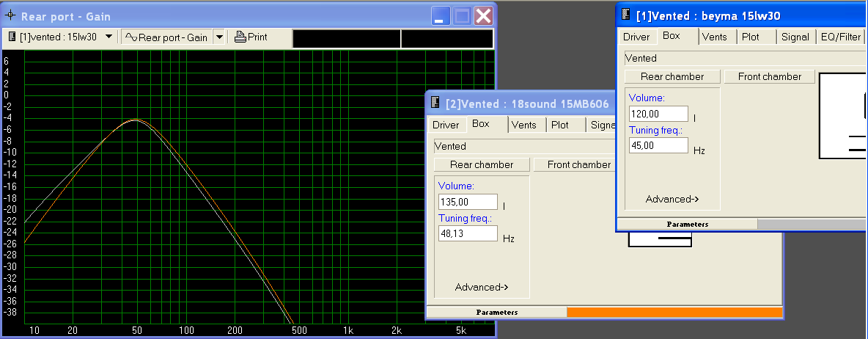
Task: Click Parameters label in beyma window
Action: pyautogui.click(x=687, y=225)
